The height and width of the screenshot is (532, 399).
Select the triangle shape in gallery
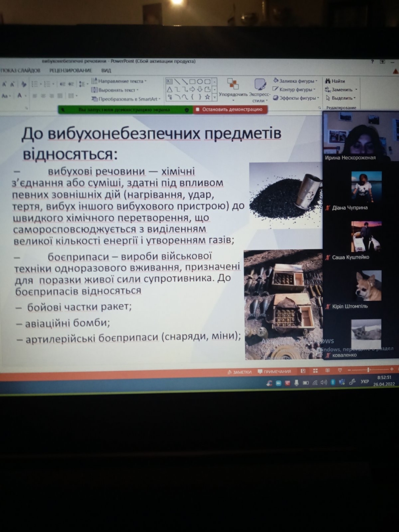170,90
